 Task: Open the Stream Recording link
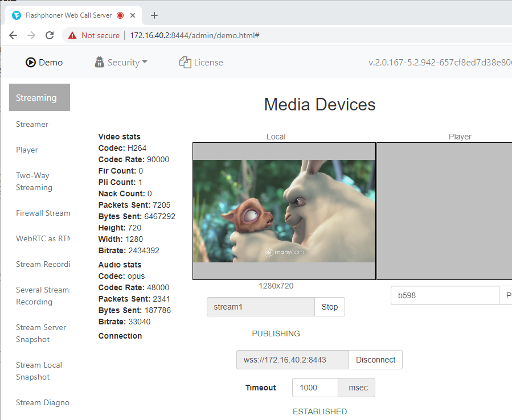pyautogui.click(x=43, y=264)
